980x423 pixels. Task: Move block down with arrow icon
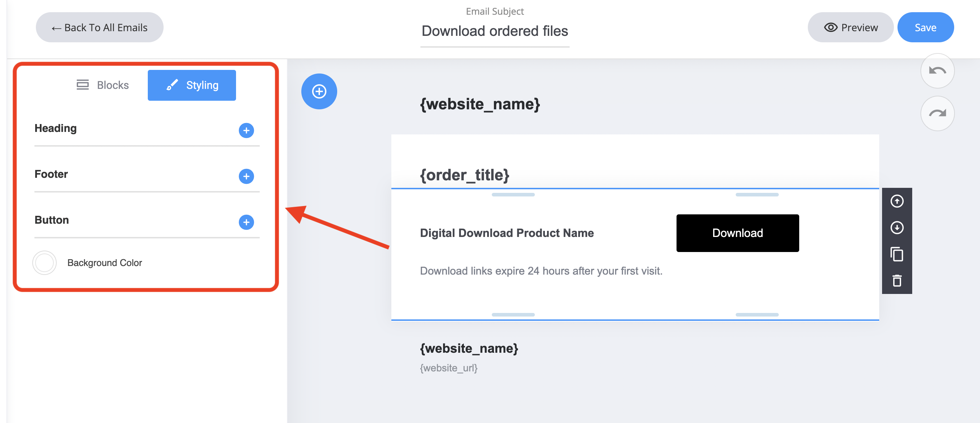[897, 228]
